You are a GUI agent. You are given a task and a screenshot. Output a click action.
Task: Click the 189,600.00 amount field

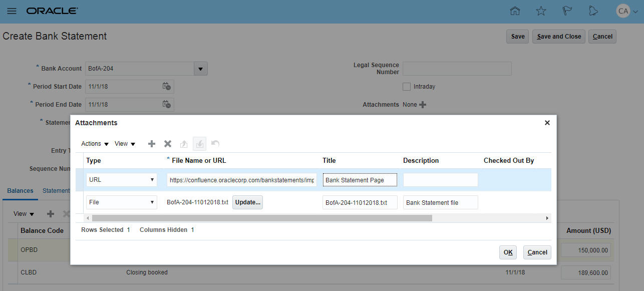586,272
